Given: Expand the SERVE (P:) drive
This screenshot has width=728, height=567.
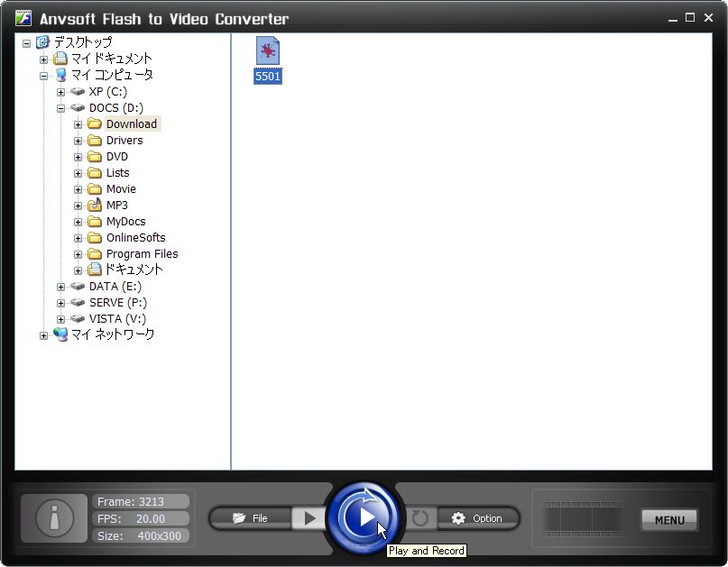Looking at the screenshot, I should click(60, 303).
